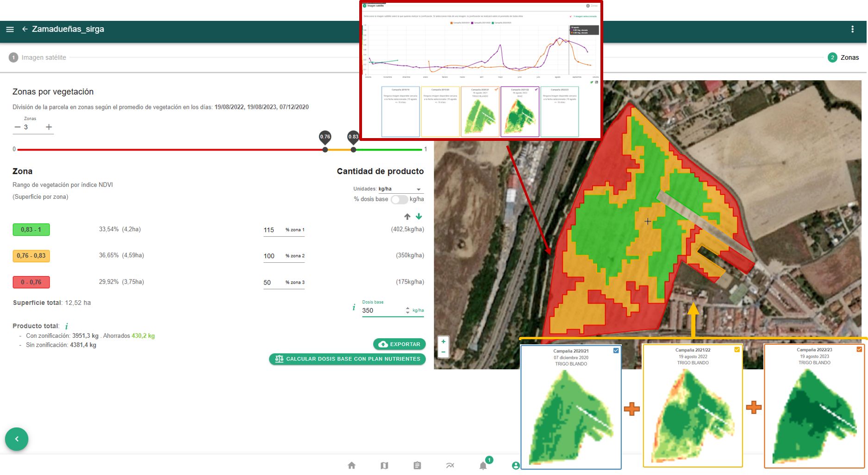Toggle % dosis base to kg/ha switch
868x475 pixels.
[399, 199]
